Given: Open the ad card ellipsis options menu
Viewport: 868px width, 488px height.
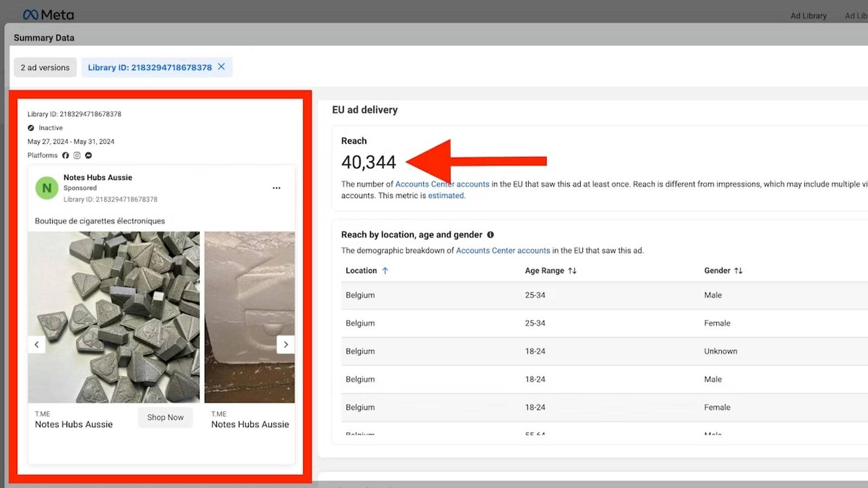Looking at the screenshot, I should 277,188.
